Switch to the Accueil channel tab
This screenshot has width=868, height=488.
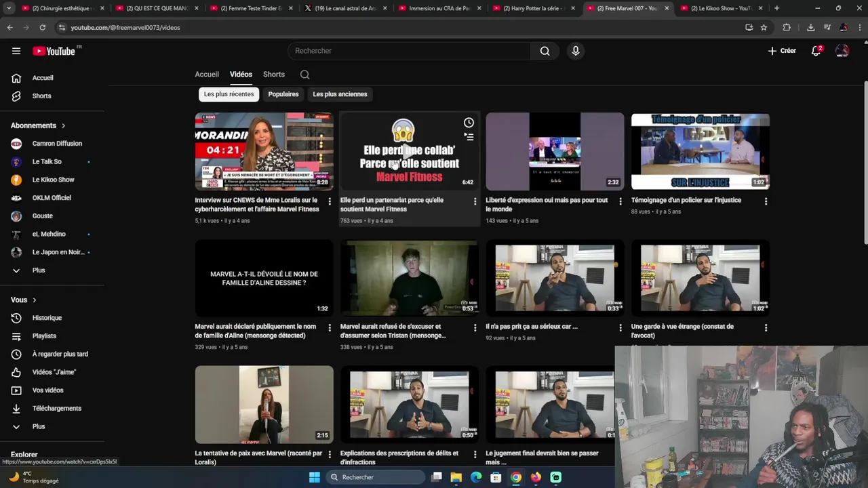click(x=207, y=75)
